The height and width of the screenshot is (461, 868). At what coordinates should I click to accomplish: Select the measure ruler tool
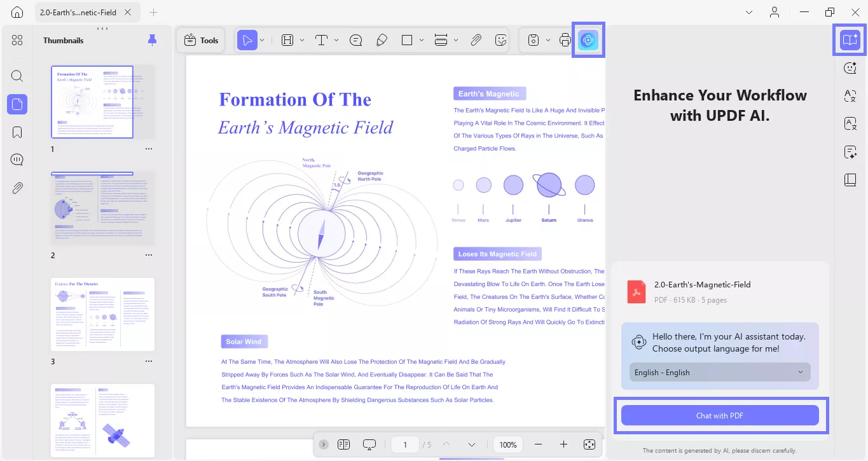pos(441,41)
